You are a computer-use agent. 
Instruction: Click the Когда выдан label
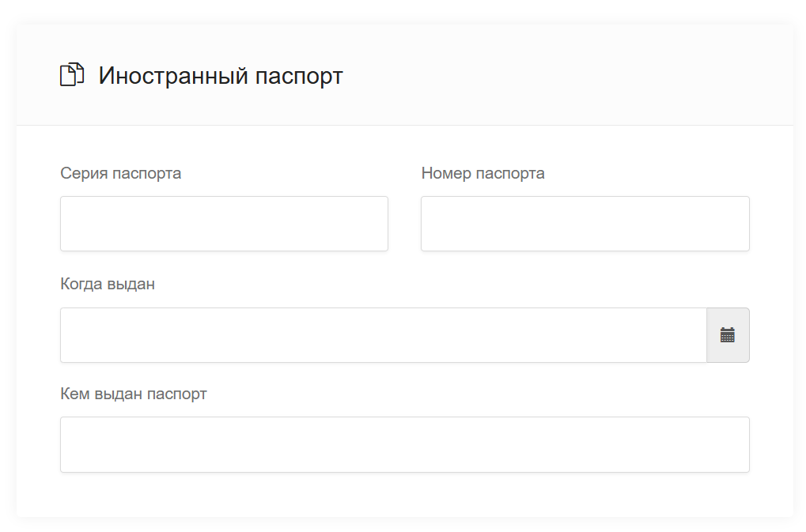(x=108, y=284)
